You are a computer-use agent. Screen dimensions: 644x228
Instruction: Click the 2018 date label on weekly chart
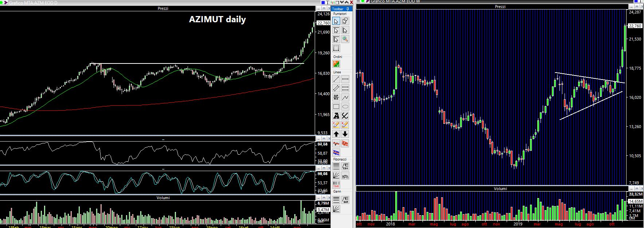pos(390,224)
